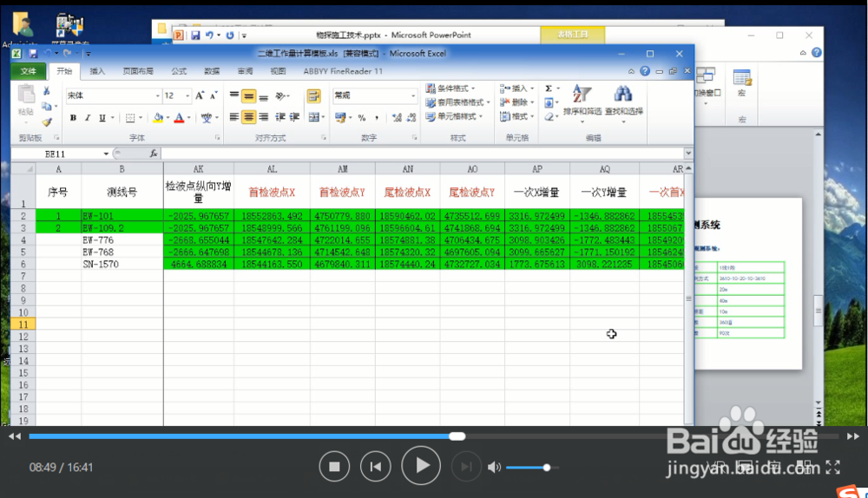The height and width of the screenshot is (498, 868).
Task: Click the Font Color red A swatch
Action: (x=179, y=118)
